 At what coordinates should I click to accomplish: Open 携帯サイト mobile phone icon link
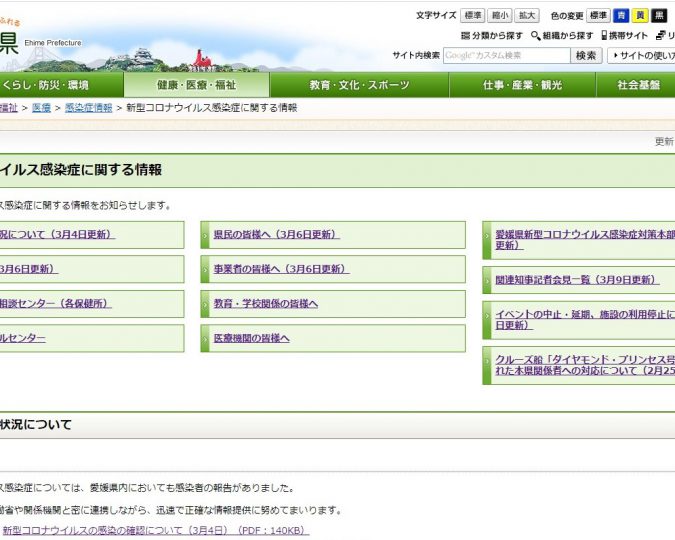604,36
